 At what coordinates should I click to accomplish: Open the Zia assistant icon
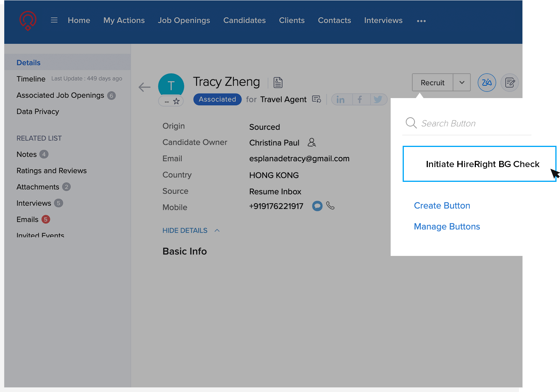[487, 82]
